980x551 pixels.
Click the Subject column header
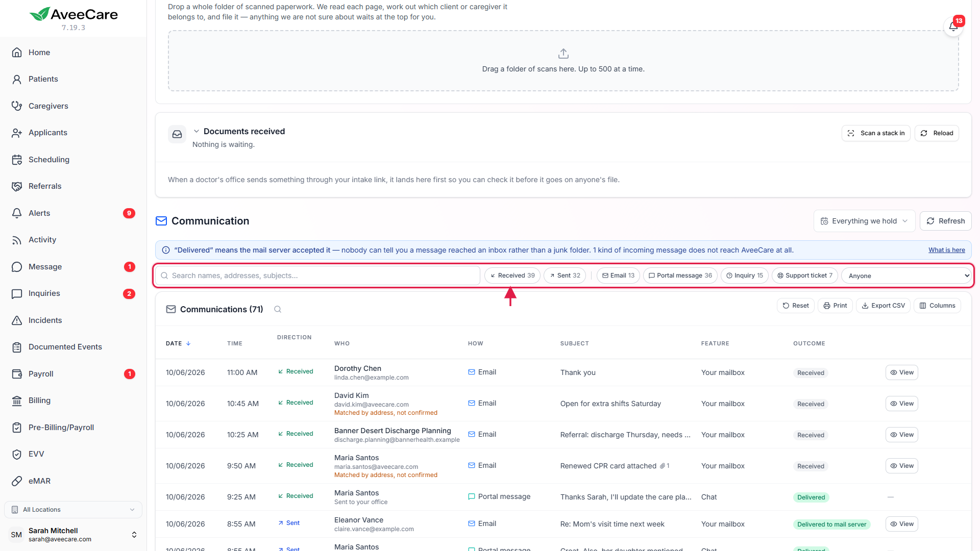pyautogui.click(x=574, y=343)
